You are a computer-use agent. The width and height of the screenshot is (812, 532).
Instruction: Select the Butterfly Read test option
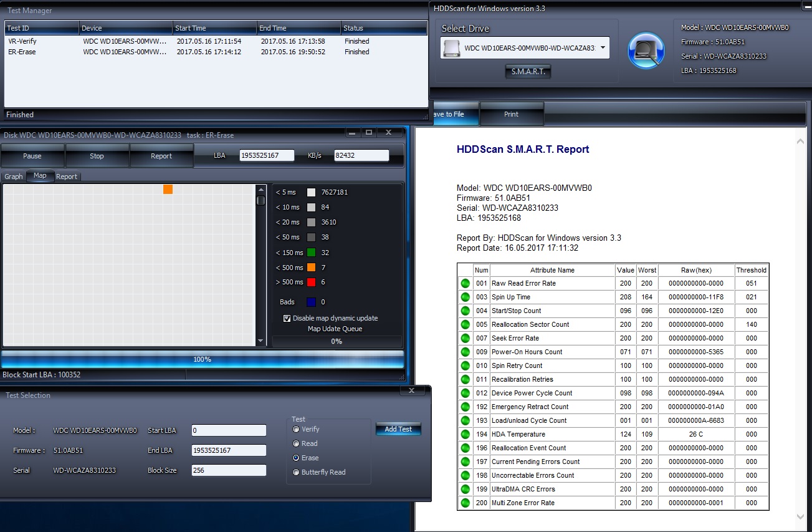pos(296,472)
